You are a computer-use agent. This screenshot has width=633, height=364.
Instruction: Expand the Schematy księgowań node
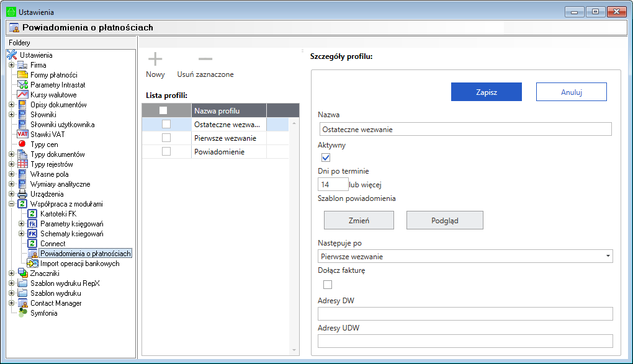(21, 234)
